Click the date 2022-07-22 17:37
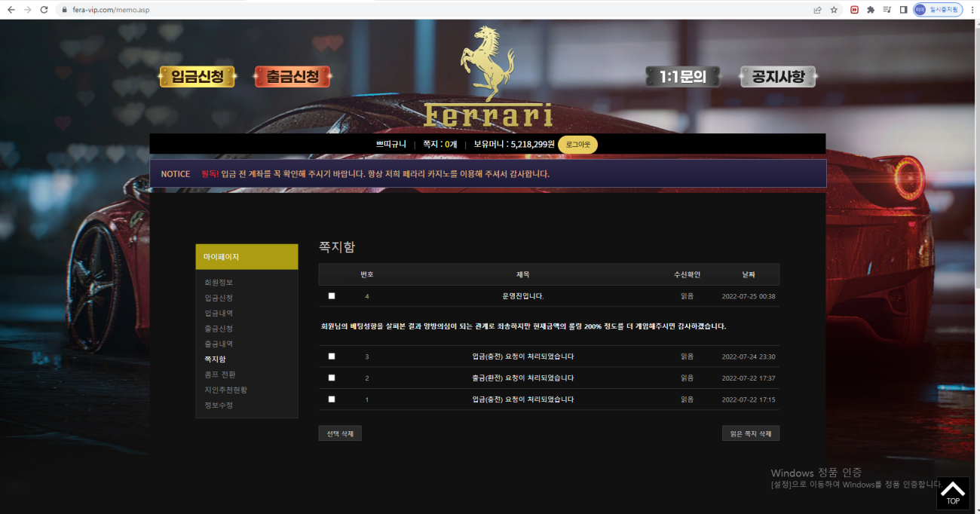The image size is (980, 514). (749, 378)
